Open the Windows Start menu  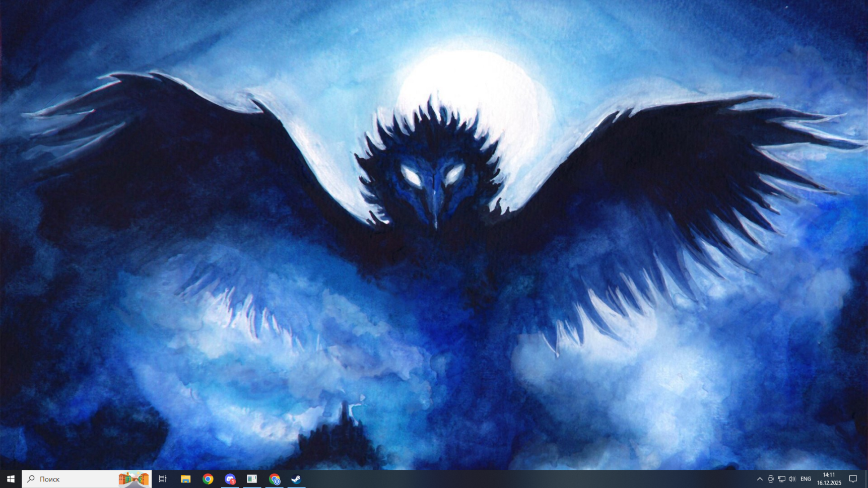tap(11, 479)
